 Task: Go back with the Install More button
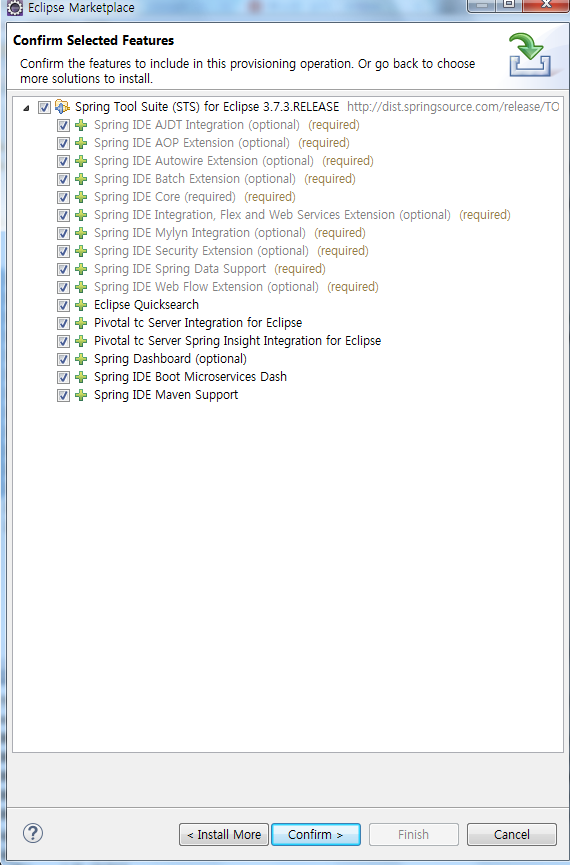pyautogui.click(x=224, y=835)
